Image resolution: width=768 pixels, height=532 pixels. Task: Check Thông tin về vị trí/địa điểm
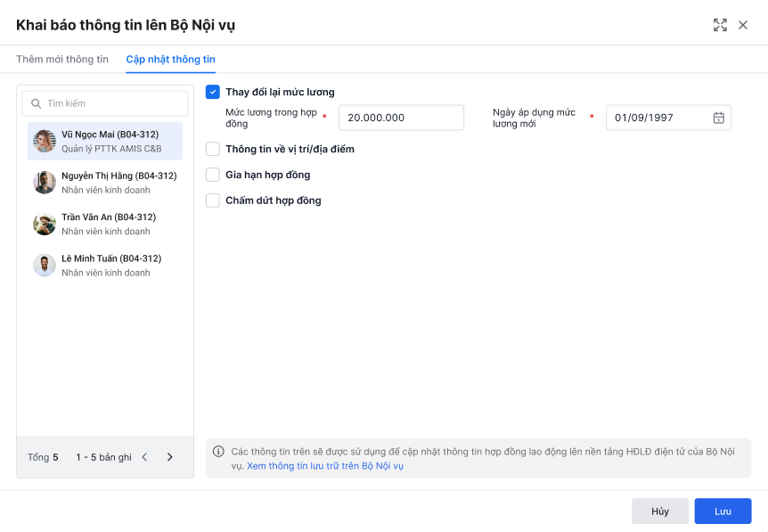click(213, 149)
